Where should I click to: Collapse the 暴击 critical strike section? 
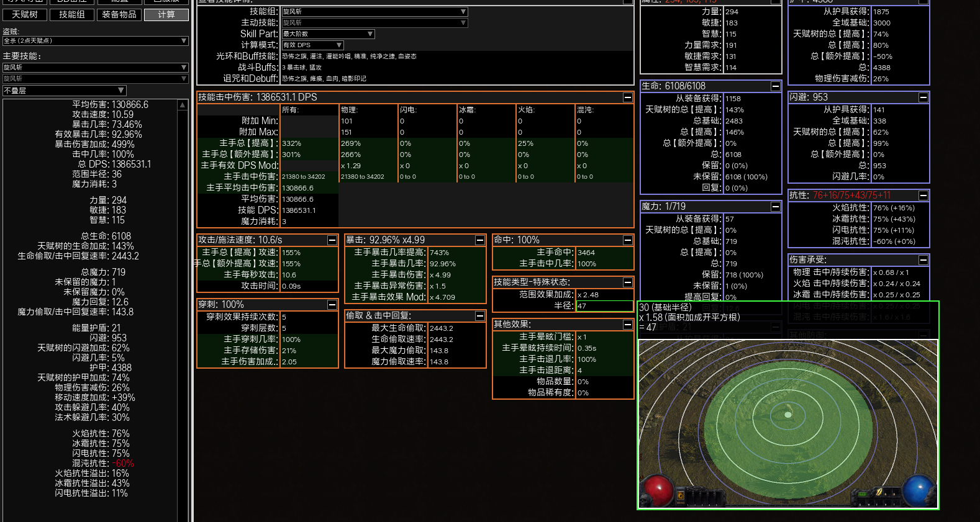coord(479,240)
